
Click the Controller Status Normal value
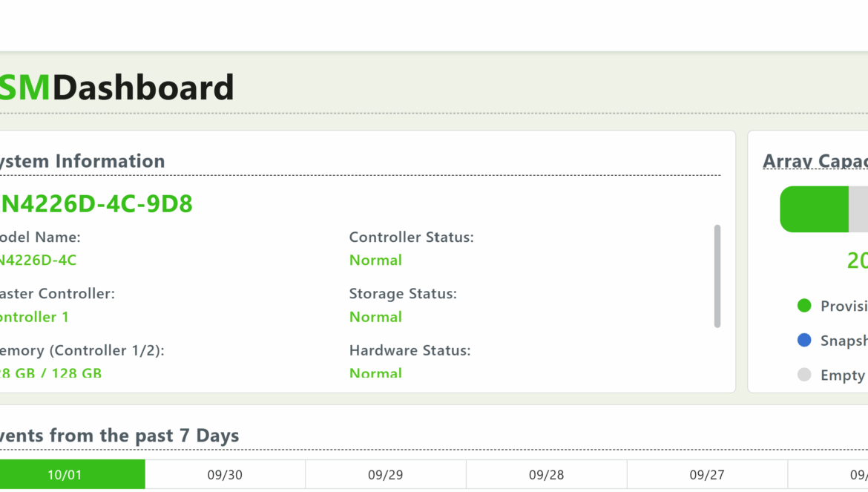point(375,260)
